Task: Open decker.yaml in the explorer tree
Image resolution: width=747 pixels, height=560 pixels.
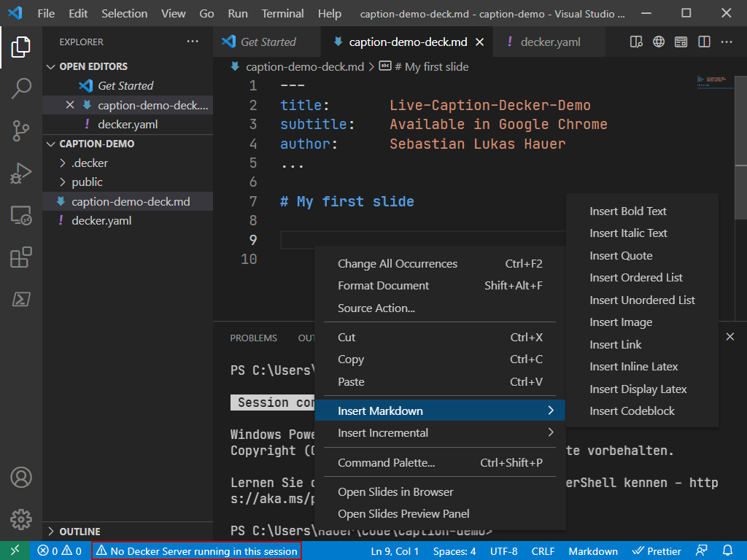Action: 101,221
